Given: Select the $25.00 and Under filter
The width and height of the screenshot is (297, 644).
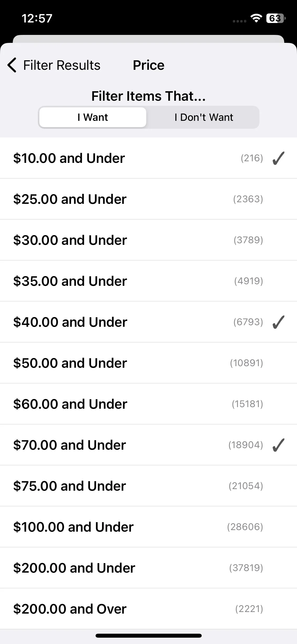Looking at the screenshot, I should pos(148,199).
